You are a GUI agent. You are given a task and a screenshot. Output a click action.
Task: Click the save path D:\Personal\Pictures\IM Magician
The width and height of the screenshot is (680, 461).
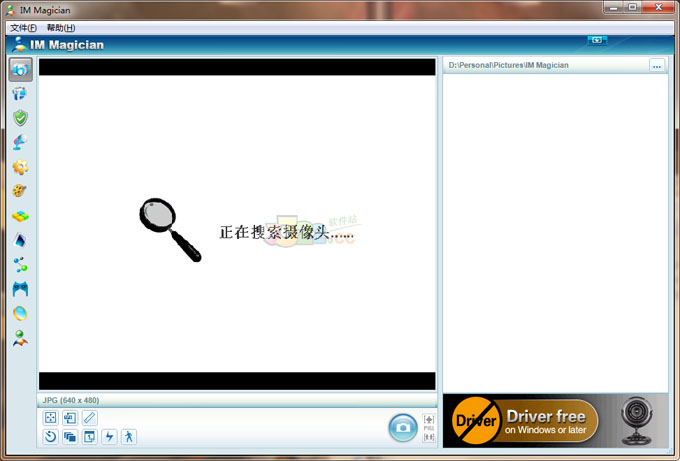pos(508,65)
